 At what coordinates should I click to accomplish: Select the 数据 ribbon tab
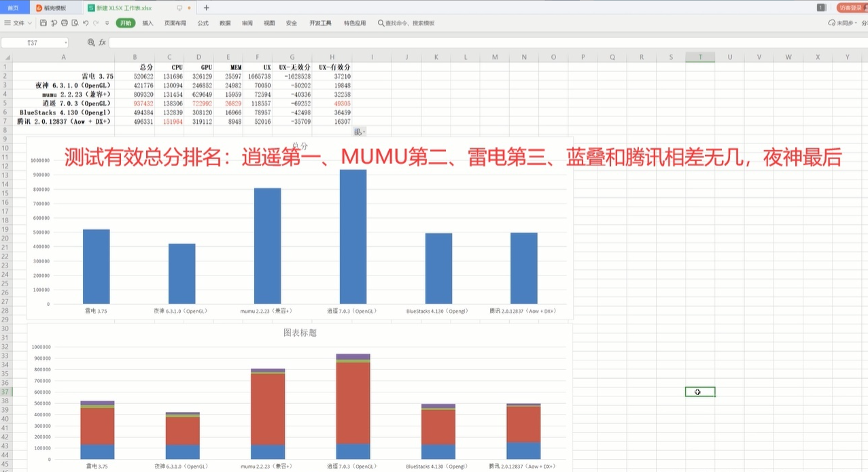(x=225, y=23)
